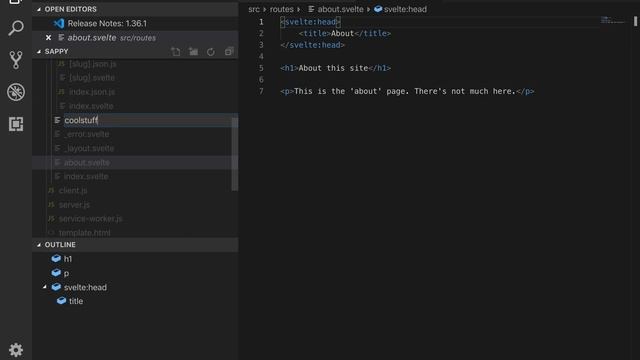Collapse the OUTLINE section
The image size is (640, 360).
[39, 245]
